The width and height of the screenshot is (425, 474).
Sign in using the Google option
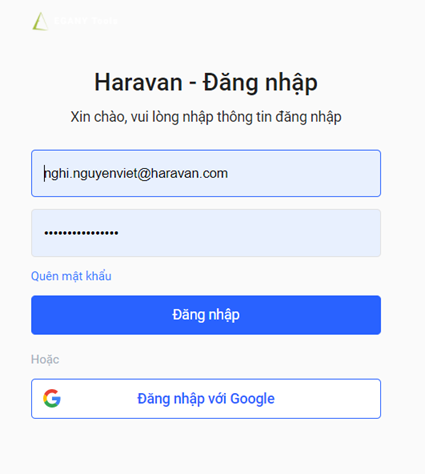pos(206,399)
